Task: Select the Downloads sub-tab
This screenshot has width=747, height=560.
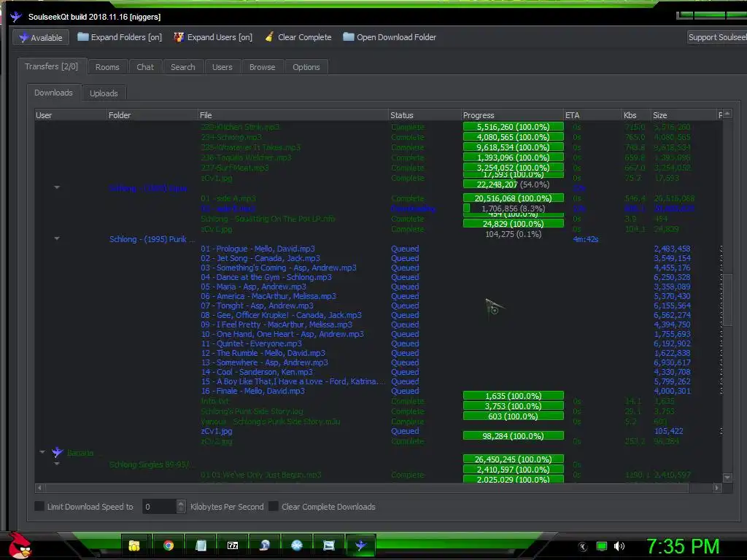Action: [x=53, y=93]
